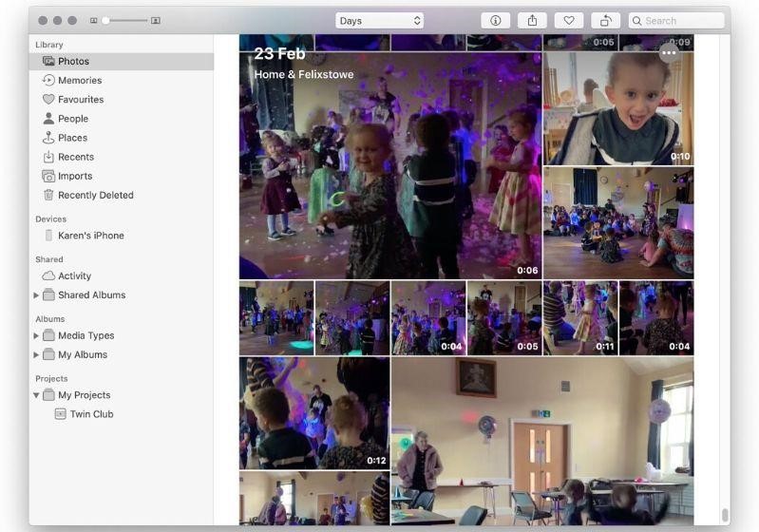Click the My Projects folder icon
Screen dimensions: 759x532
click(x=48, y=395)
